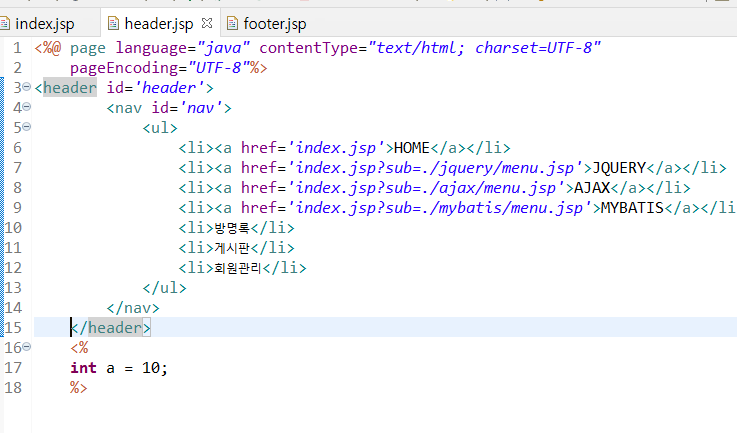
Task: Click the 회원관리 list item text
Action: [238, 268]
